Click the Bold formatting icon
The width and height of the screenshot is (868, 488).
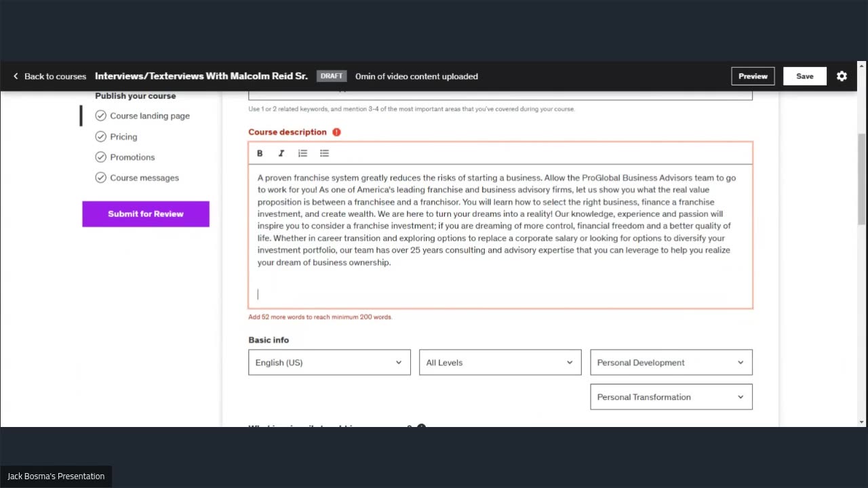(260, 153)
